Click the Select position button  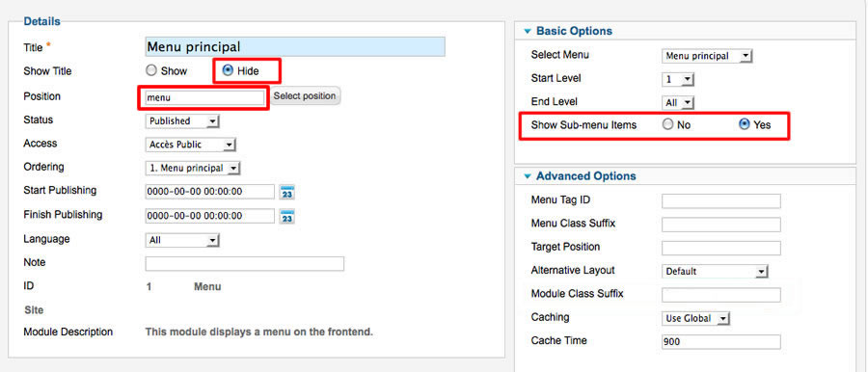(305, 95)
